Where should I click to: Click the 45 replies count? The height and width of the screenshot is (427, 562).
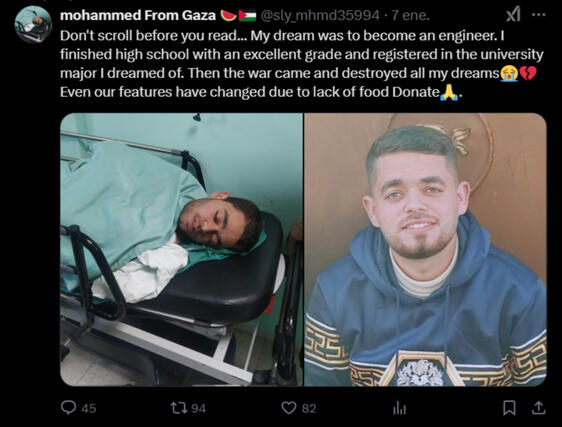click(89, 408)
